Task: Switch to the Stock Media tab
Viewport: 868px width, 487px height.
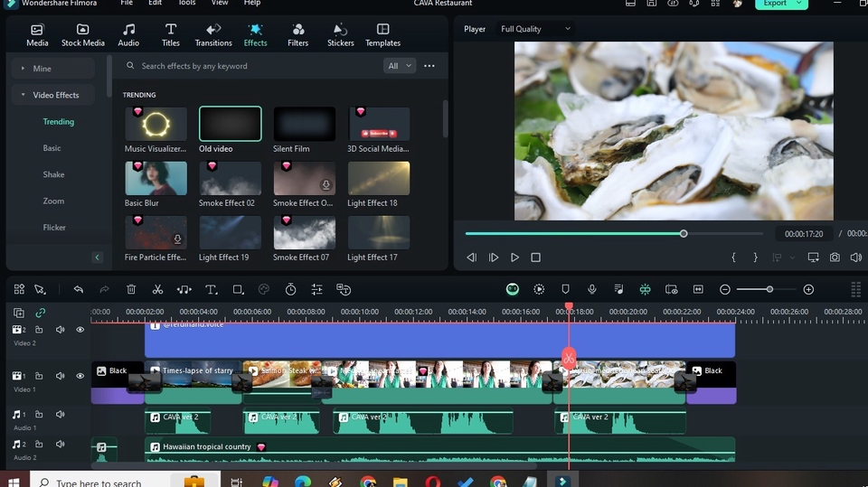Action: click(x=82, y=35)
